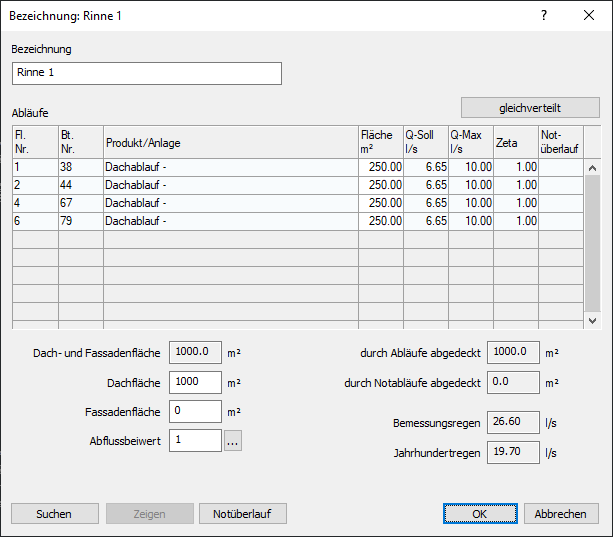The height and width of the screenshot is (537, 613).
Task: Confirm with the OK button
Action: [x=480, y=514]
